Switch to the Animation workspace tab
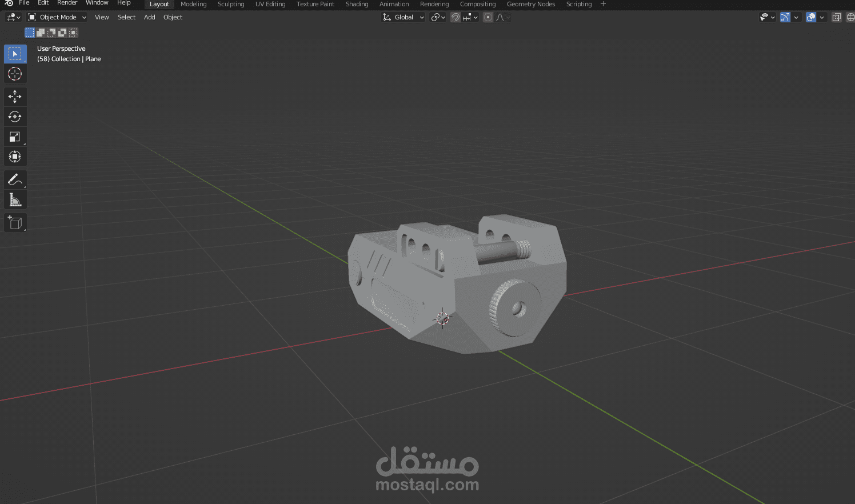855x504 pixels. [394, 4]
